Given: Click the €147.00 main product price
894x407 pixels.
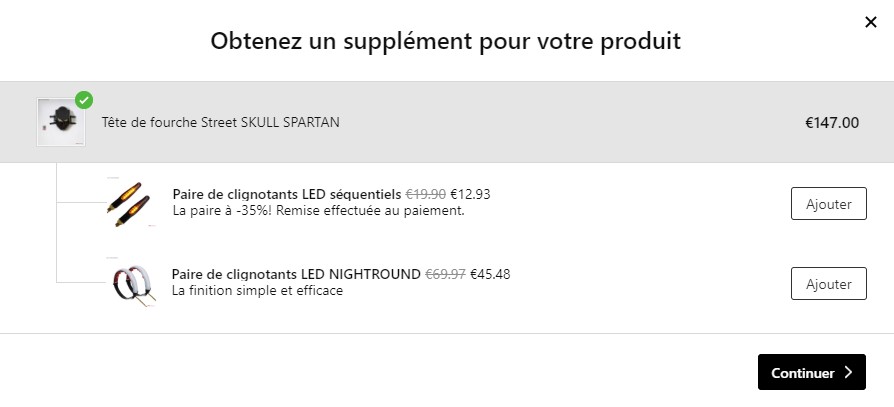Looking at the screenshot, I should 832,123.
